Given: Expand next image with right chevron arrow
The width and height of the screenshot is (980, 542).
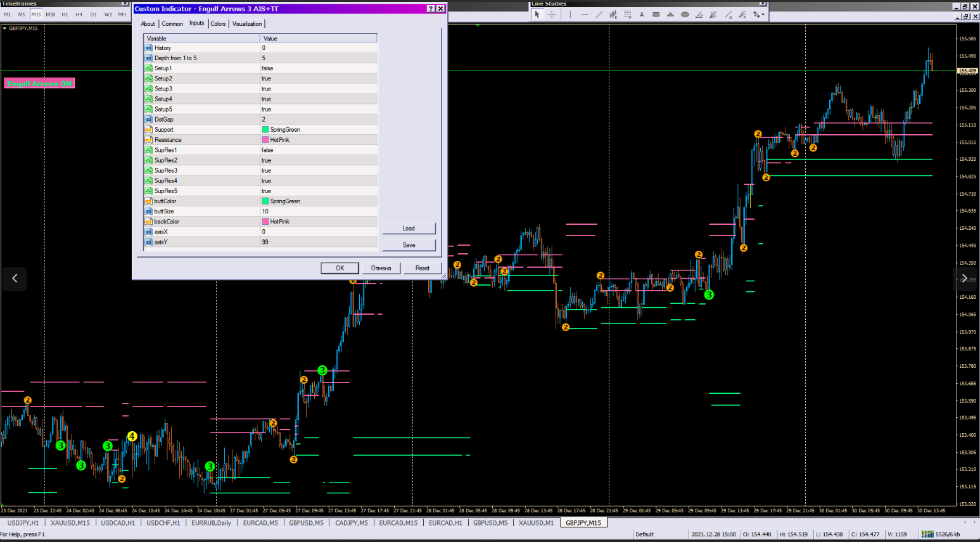Looking at the screenshot, I should coord(965,279).
